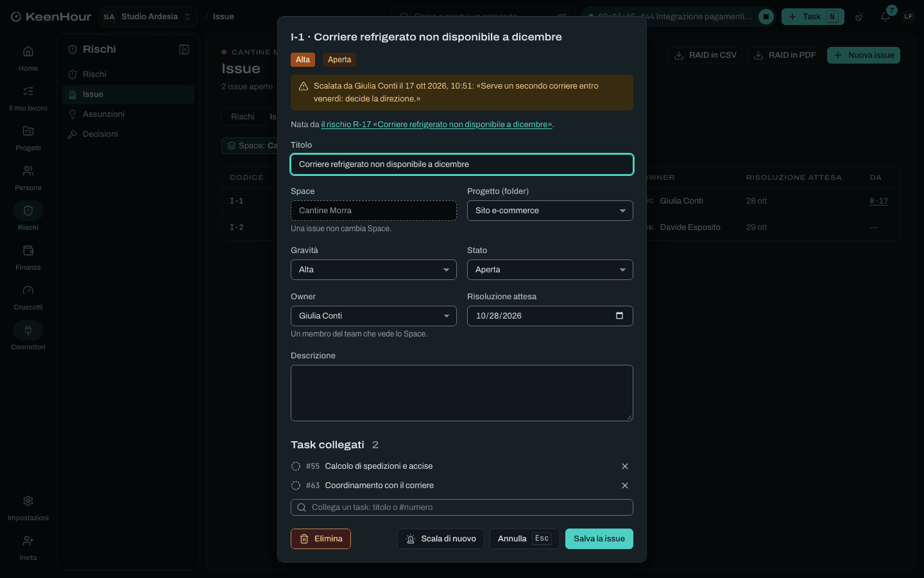The image size is (924, 578).
Task: Click the Elimina button
Action: tap(321, 539)
